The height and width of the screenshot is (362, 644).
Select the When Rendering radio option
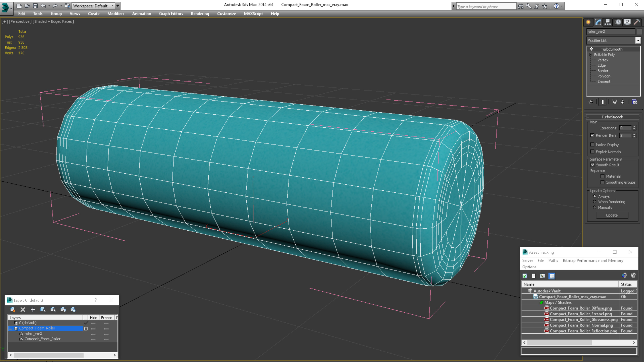point(595,202)
